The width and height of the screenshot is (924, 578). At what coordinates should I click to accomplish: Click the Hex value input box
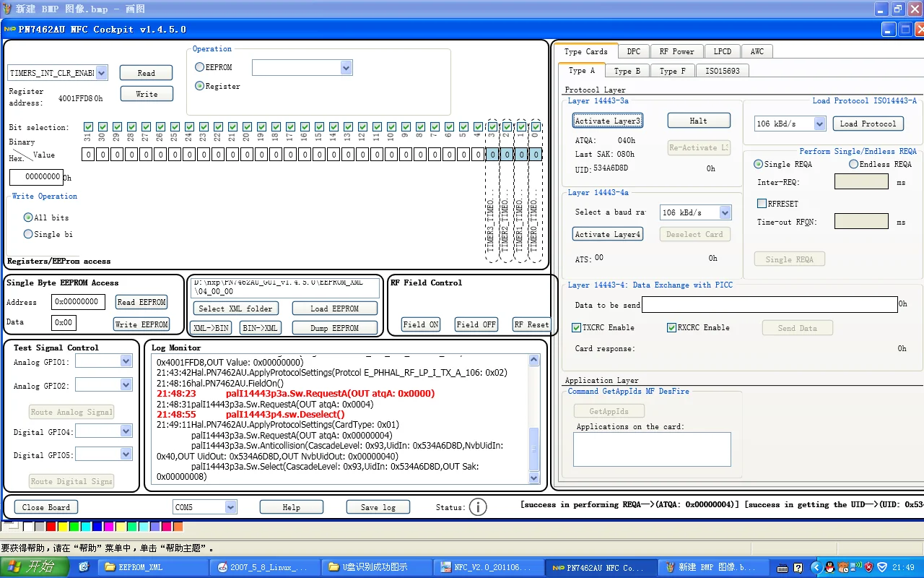point(36,177)
